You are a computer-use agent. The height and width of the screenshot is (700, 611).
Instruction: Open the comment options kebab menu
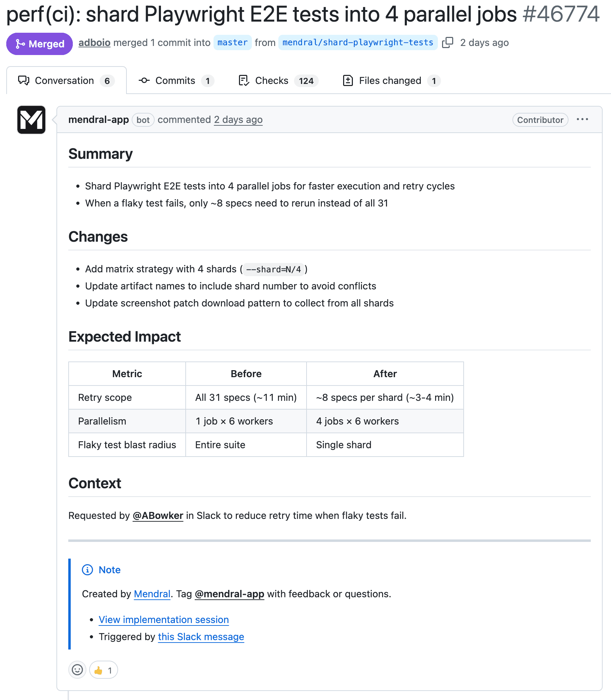click(583, 119)
